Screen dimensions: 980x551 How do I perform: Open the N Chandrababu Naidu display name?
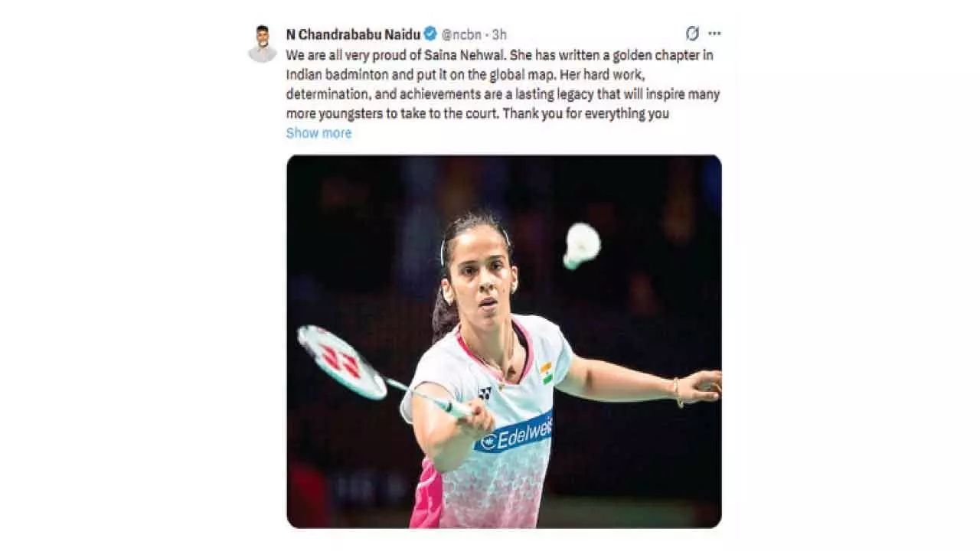coord(353,34)
